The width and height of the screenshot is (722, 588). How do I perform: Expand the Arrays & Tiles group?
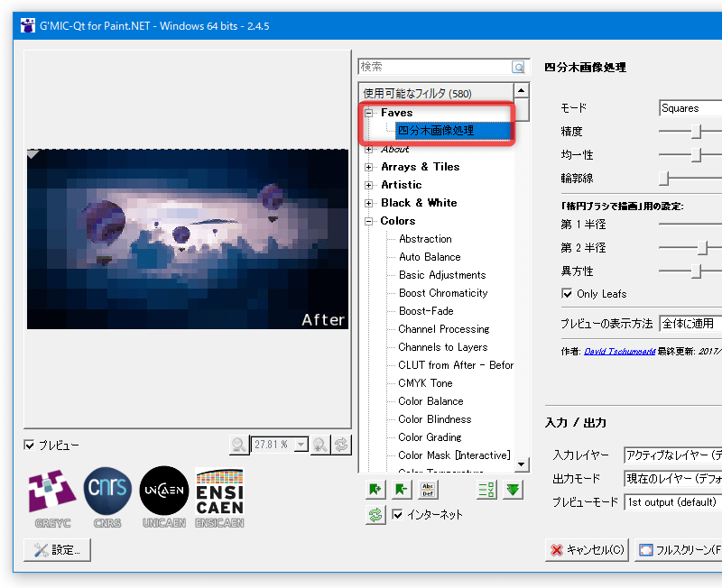pos(369,167)
